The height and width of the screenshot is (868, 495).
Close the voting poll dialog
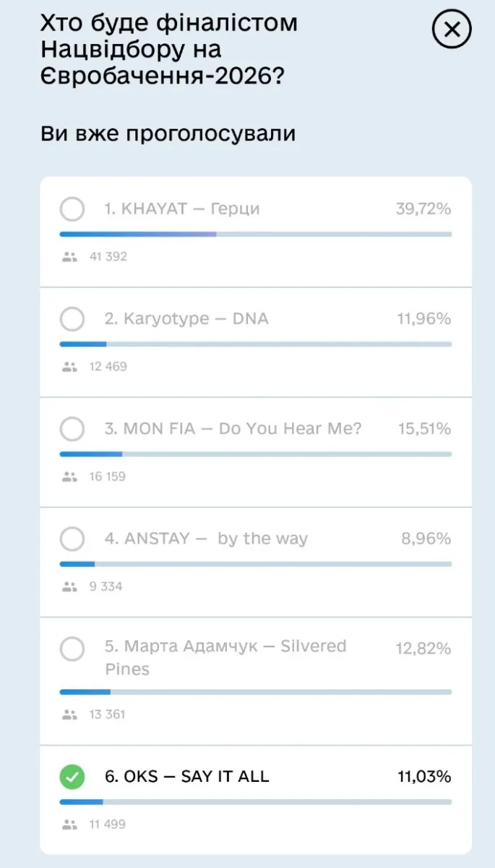tap(452, 30)
